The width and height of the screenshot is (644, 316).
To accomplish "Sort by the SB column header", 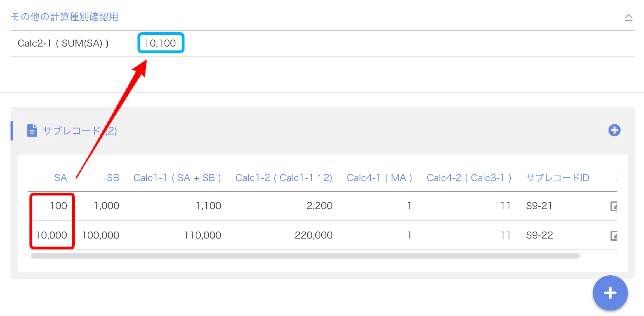I will [x=113, y=178].
